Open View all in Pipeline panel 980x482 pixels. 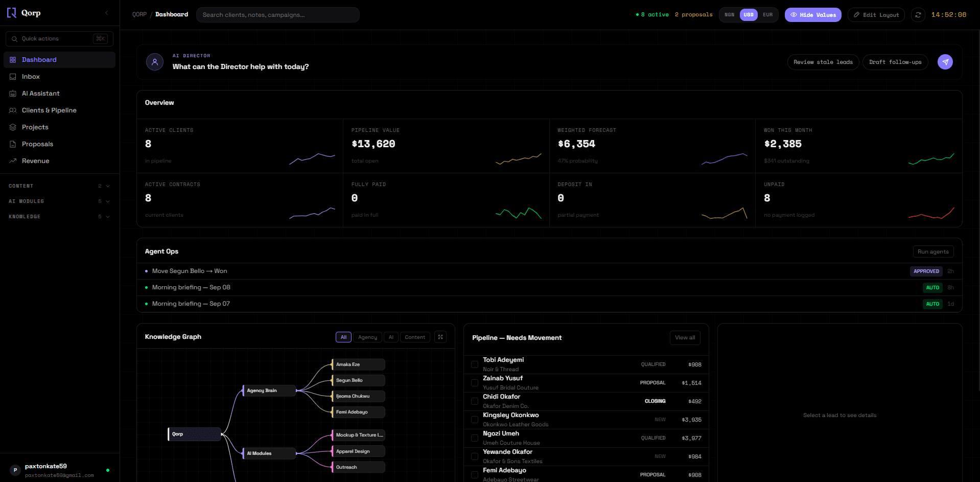[685, 338]
